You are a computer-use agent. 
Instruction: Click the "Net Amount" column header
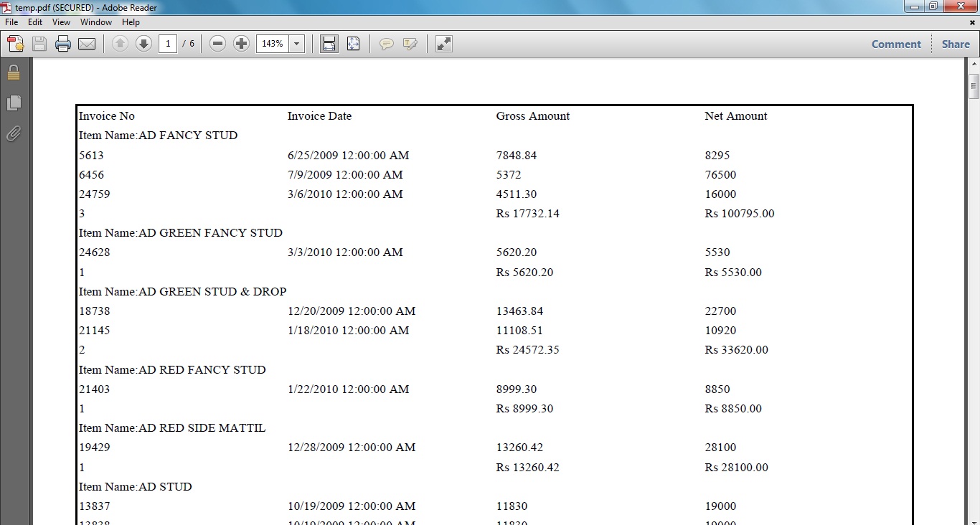pyautogui.click(x=736, y=116)
